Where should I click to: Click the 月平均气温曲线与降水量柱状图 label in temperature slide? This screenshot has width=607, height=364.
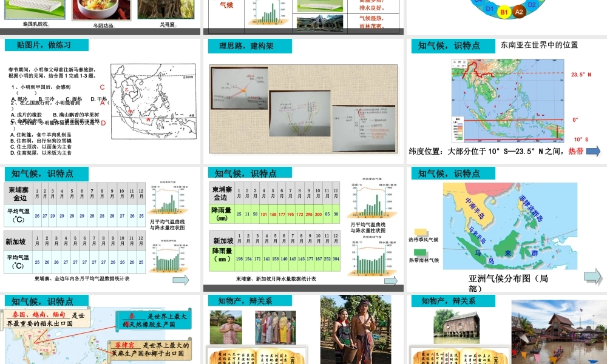click(168, 224)
